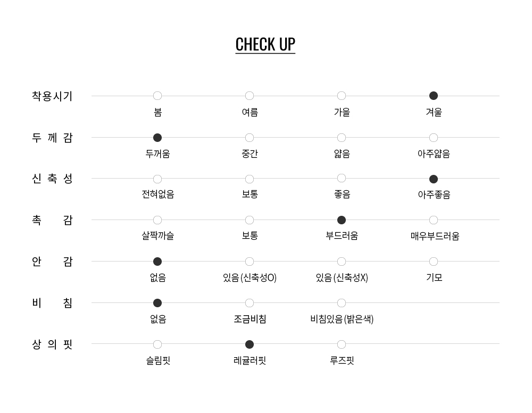
Task: Choose the 가을 radio circle
Action: [342, 96]
